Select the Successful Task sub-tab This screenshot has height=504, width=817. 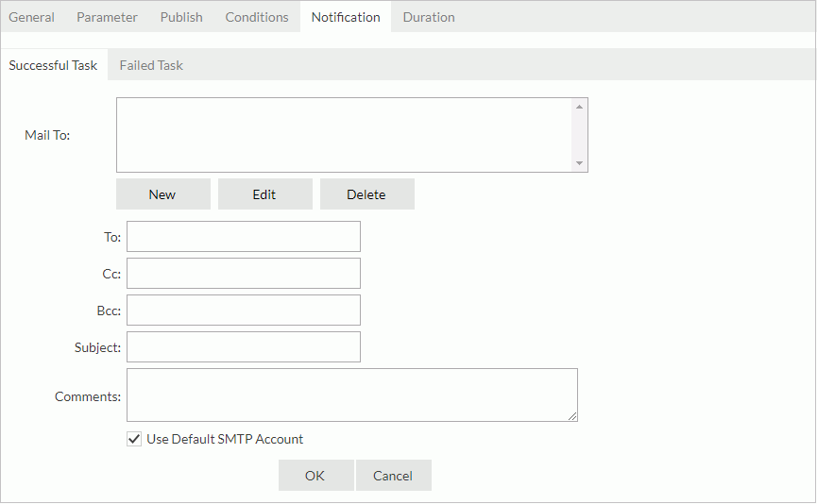[x=53, y=65]
